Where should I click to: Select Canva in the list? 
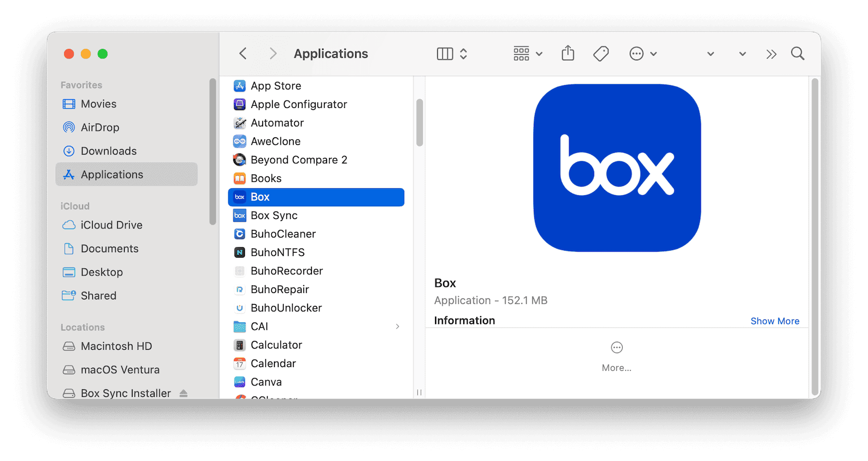click(316, 382)
